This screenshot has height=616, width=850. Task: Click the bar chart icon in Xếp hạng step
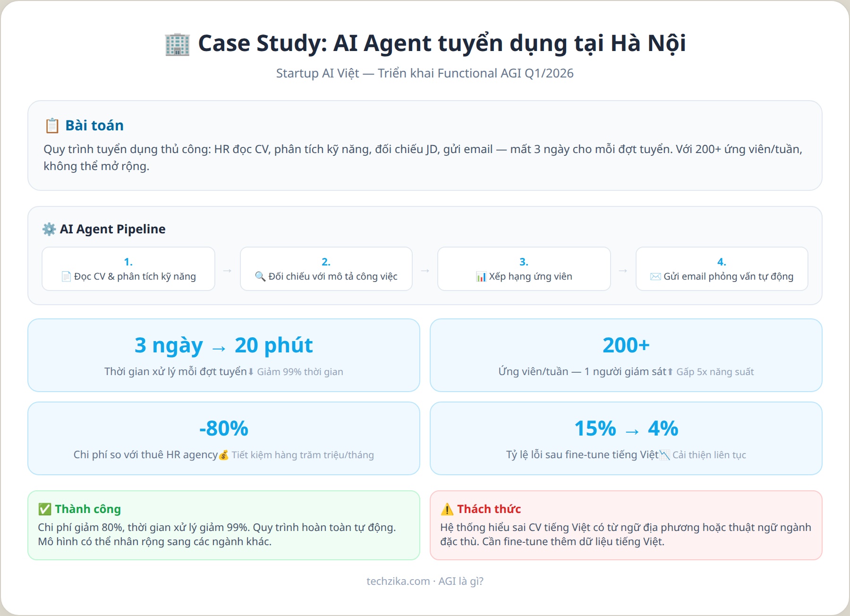[x=481, y=277]
